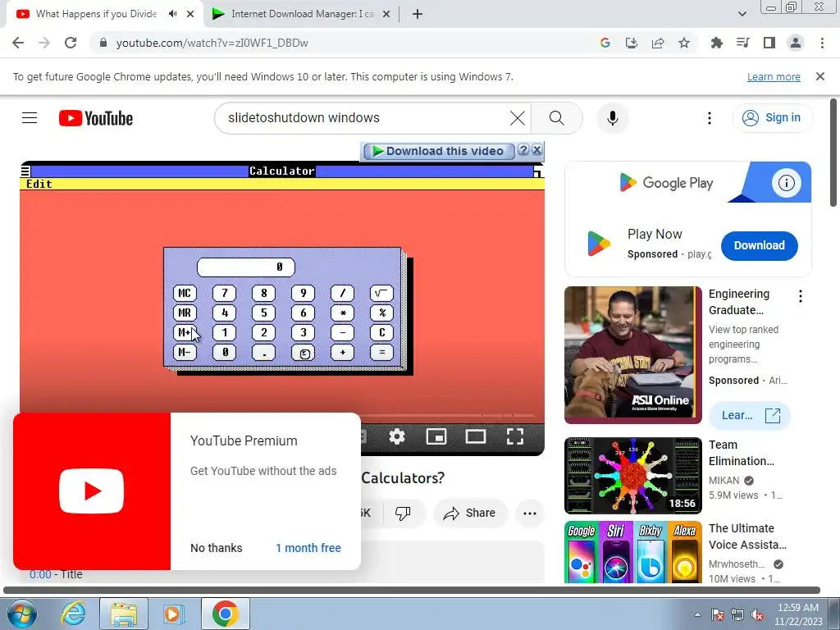Toggle the Chrome side panel

[769, 43]
